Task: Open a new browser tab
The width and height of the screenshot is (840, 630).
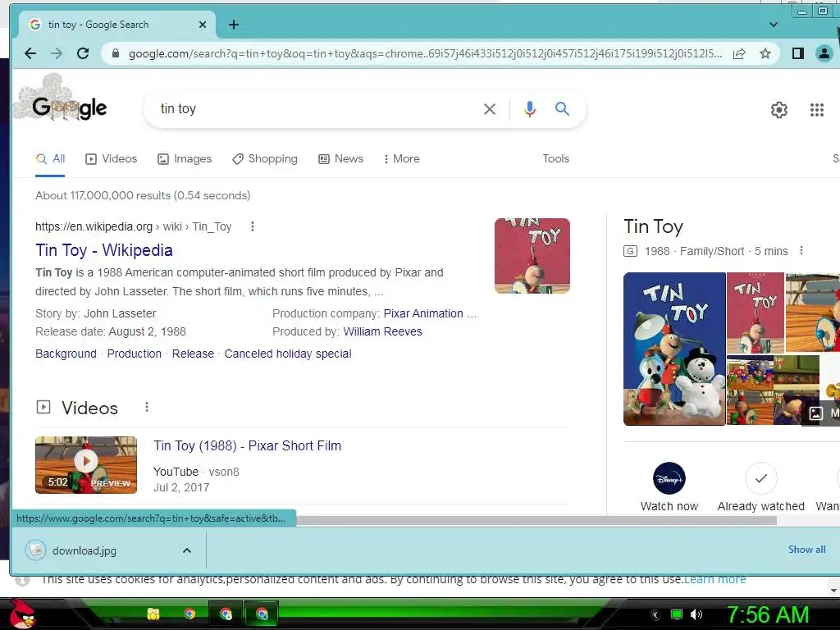Action: (x=234, y=25)
